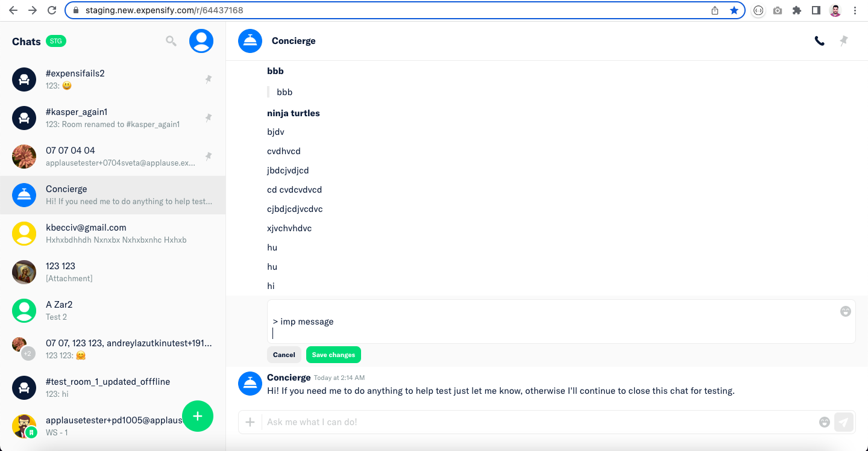Open the #kasper_again1 room
Image resolution: width=868 pixels, height=451 pixels.
click(113, 118)
